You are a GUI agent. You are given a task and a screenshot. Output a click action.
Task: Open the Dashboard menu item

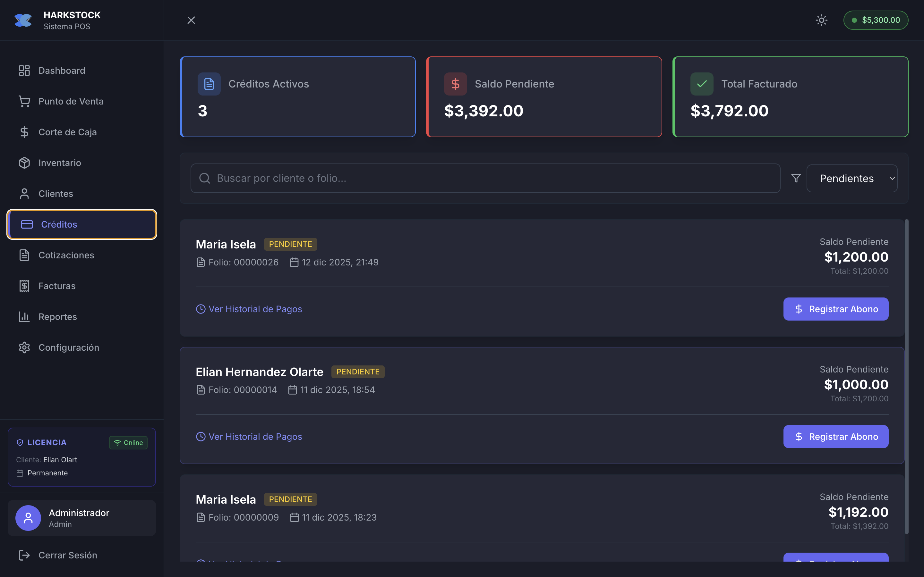click(x=62, y=71)
